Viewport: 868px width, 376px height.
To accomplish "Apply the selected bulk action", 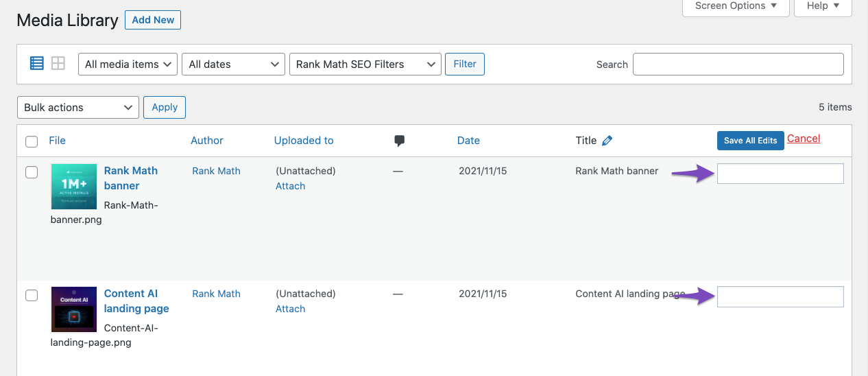I will click(x=165, y=107).
